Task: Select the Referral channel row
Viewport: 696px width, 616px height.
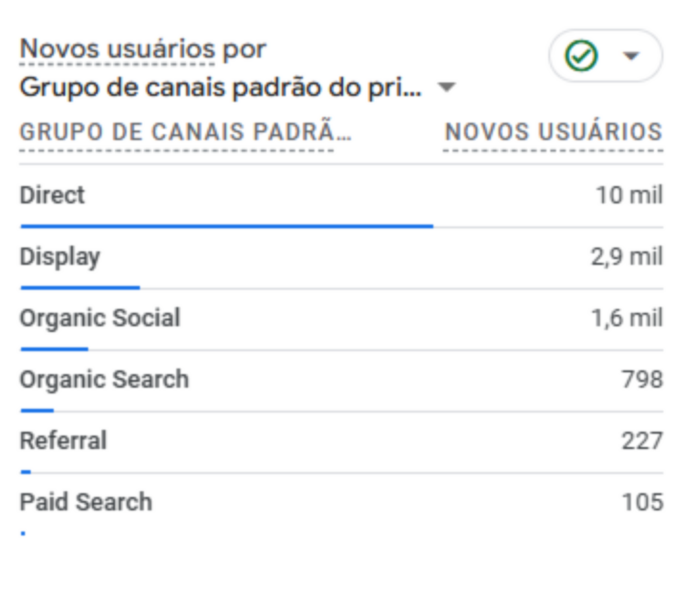Action: [x=63, y=441]
